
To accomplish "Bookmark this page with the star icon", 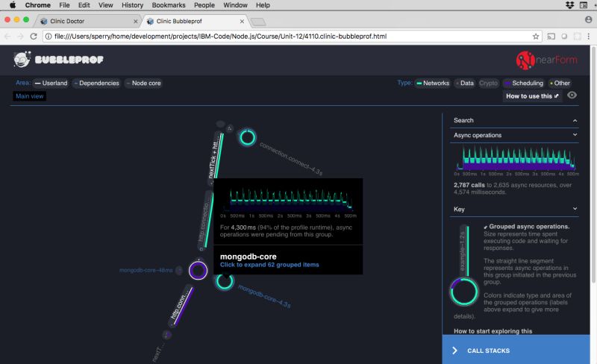I will click(x=536, y=37).
